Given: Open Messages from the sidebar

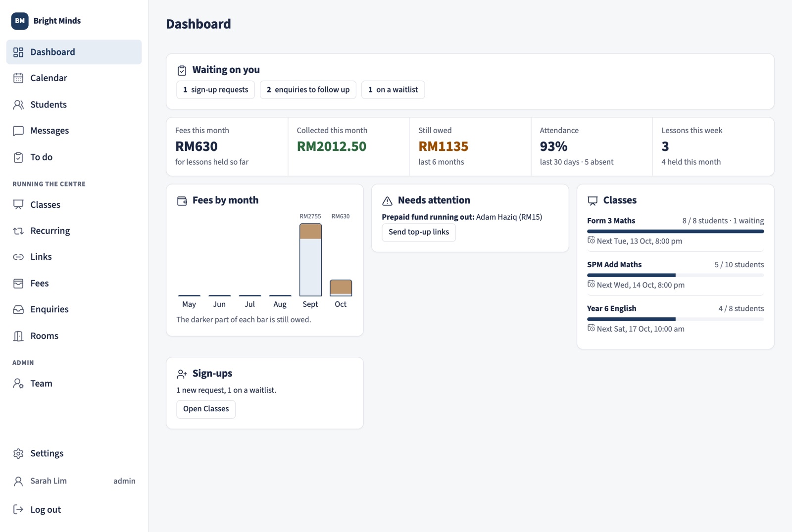Looking at the screenshot, I should pyautogui.click(x=74, y=131).
